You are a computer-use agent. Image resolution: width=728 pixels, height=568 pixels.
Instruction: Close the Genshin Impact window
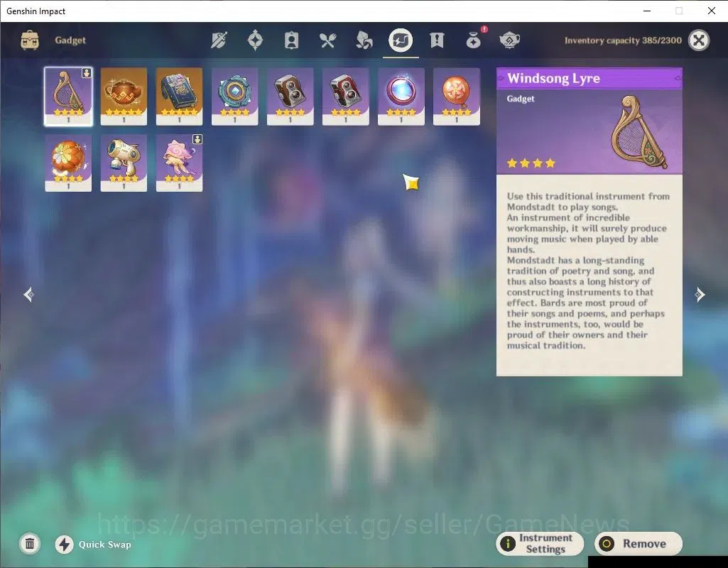[x=711, y=11]
